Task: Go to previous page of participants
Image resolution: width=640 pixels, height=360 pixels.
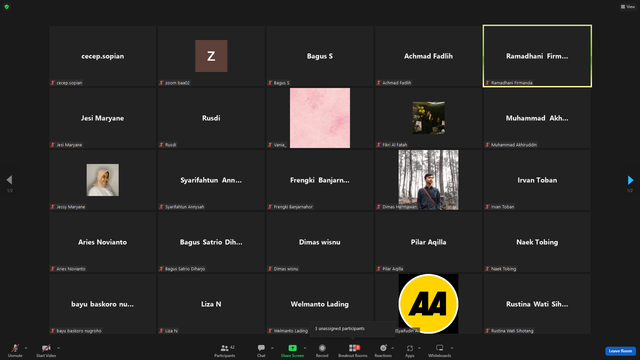Action: coord(9,180)
